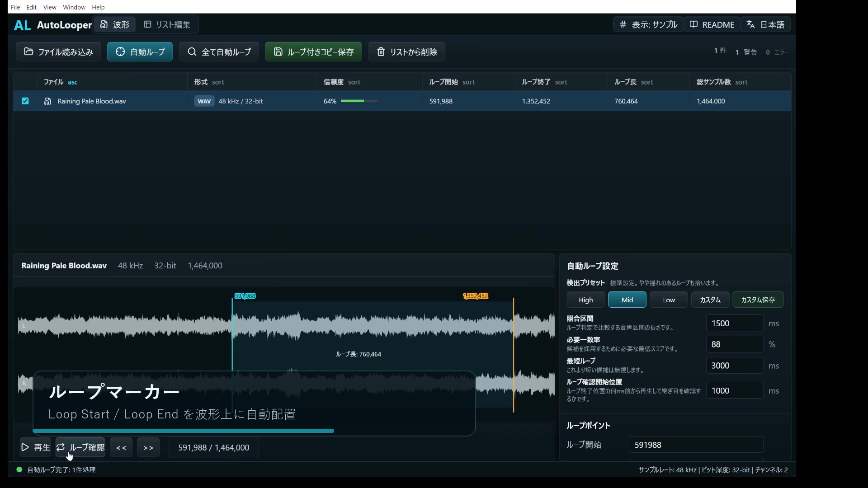Click the >> forward button
868x488 pixels.
[148, 447]
